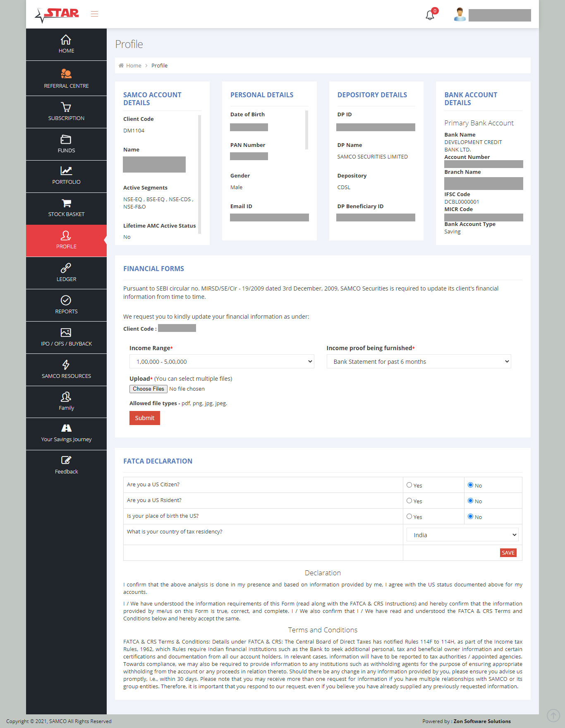This screenshot has height=728, width=565.
Task: Click IFSC code DCBL0000001
Action: (x=462, y=202)
